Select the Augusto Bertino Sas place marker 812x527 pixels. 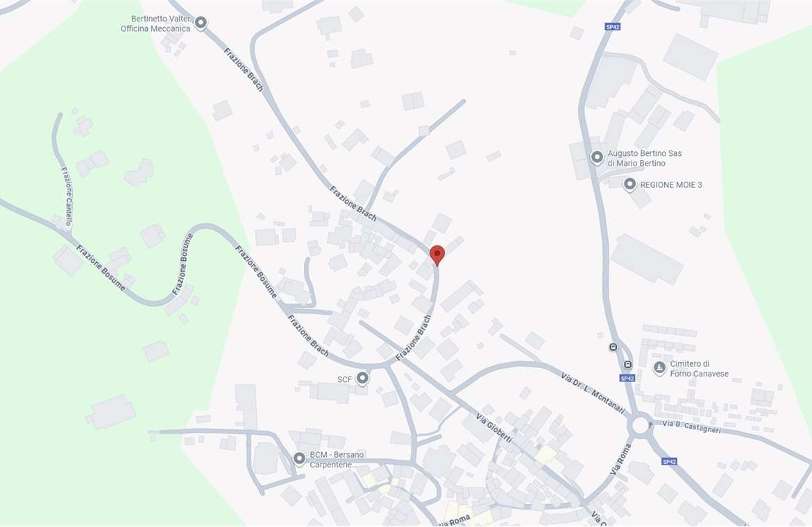click(597, 157)
